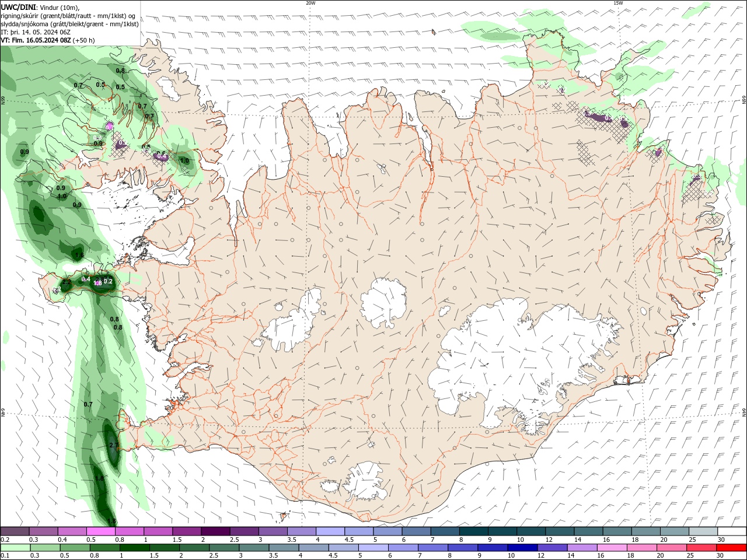This screenshot has width=747, height=560.
Task: Pick the light lavender 4 swatch in snow row
Action: click(330, 531)
